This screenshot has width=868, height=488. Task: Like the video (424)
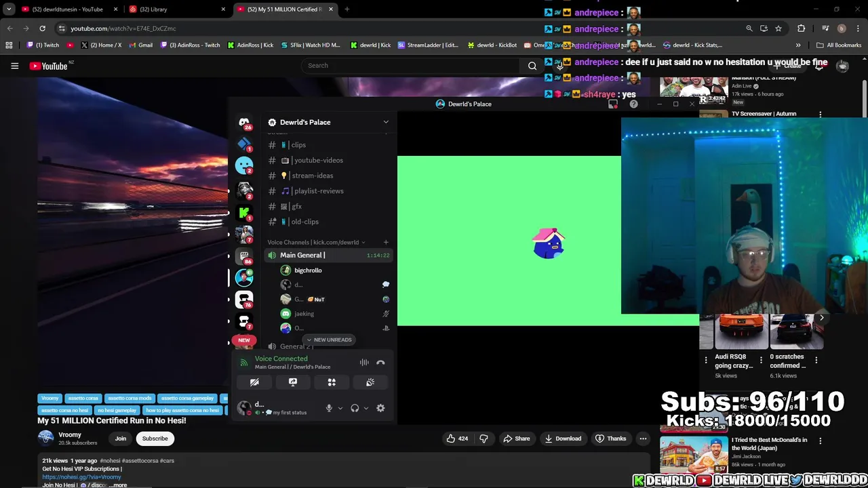pos(457,439)
